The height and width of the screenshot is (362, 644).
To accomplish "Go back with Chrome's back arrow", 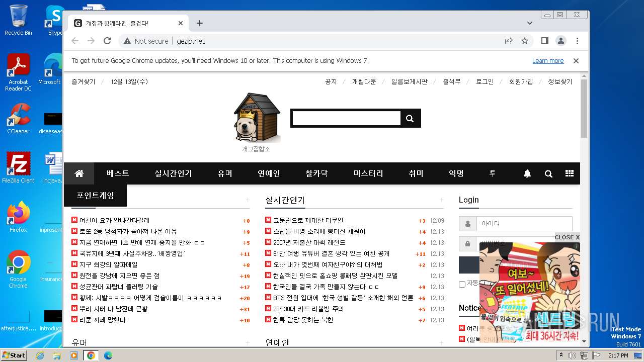I will (75, 41).
